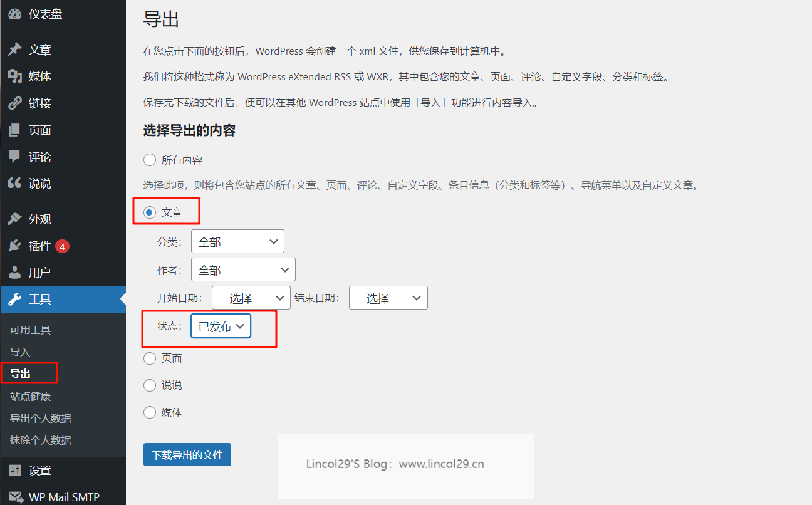Screen dimensions: 812x505
Task: Click the Comments speech bubble icon
Action: click(x=14, y=157)
